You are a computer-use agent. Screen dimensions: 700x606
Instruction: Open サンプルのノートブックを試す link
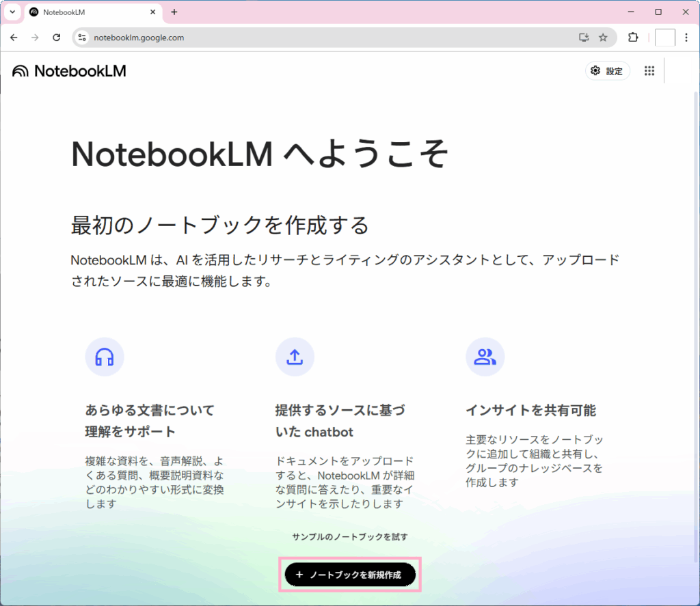point(349,537)
